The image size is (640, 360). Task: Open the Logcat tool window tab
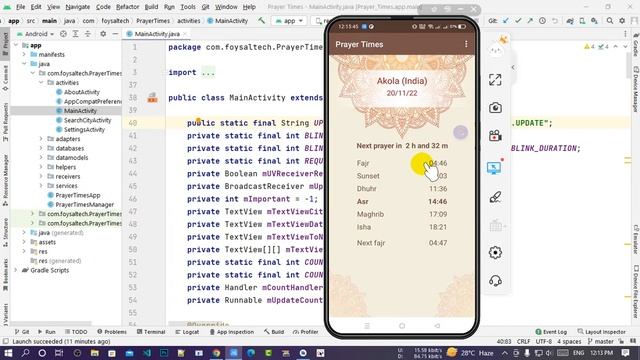pos(187,332)
